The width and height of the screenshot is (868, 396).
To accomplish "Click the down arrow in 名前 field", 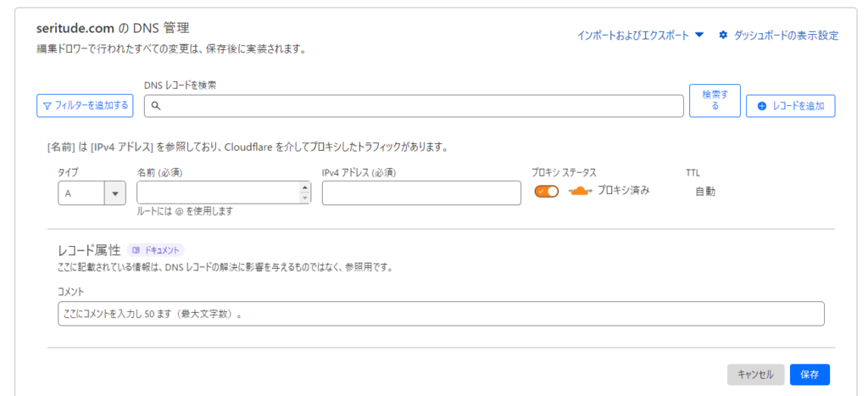I will (305, 198).
